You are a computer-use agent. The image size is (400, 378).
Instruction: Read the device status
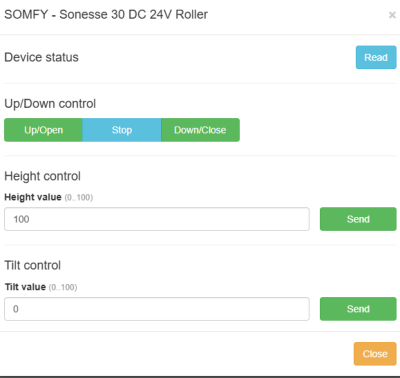point(376,57)
